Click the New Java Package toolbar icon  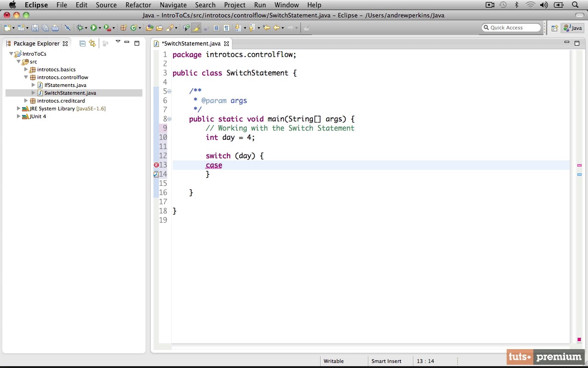[x=124, y=28]
